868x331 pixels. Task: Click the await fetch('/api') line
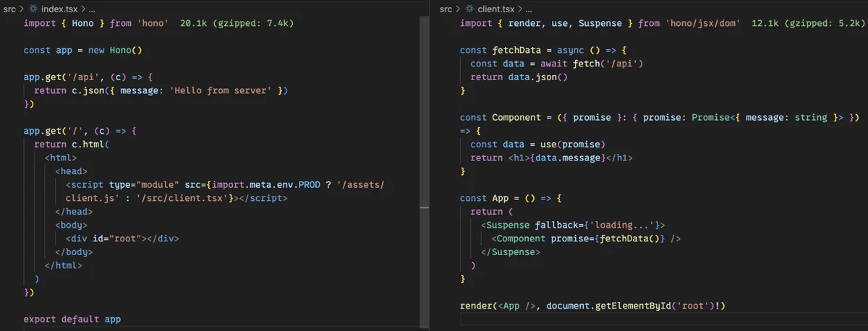tap(556, 64)
